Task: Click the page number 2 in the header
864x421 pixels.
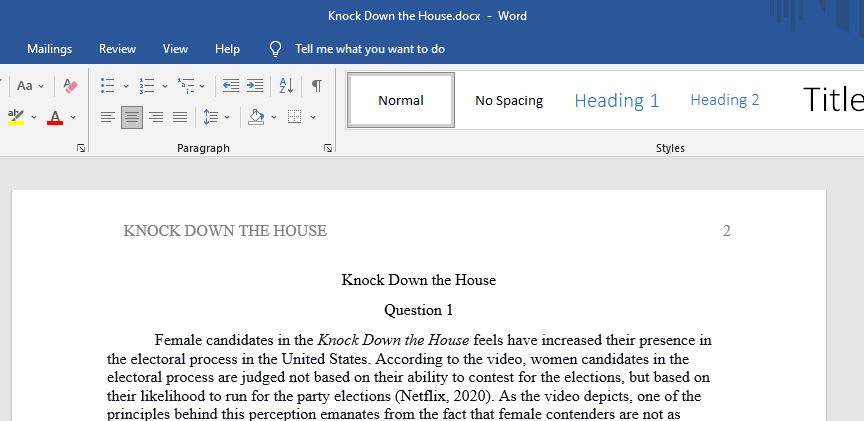Action: tap(726, 231)
